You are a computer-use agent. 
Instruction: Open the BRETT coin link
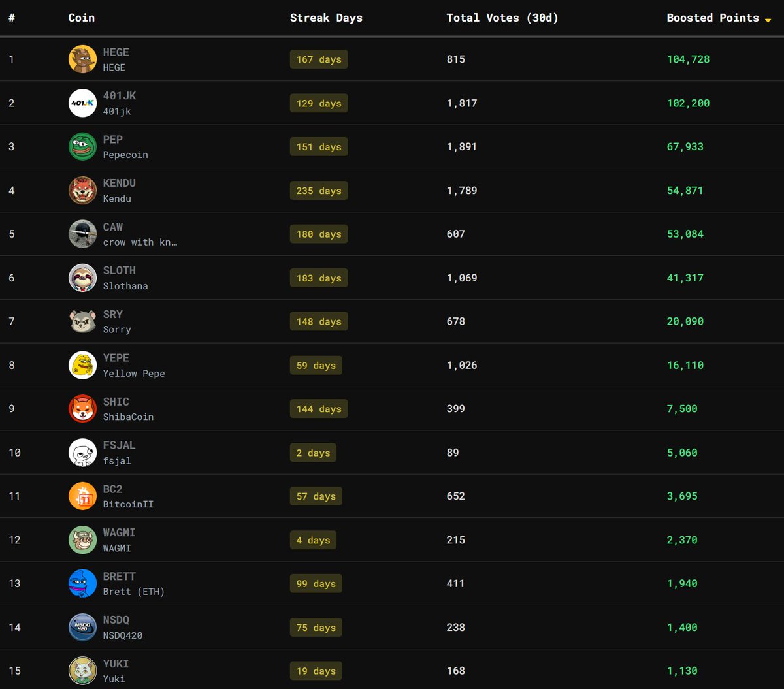pos(120,577)
